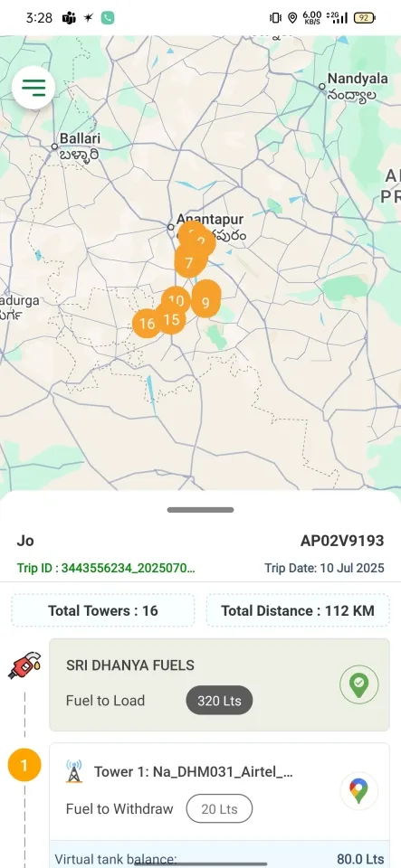The image size is (401, 868).
Task: Tap the Fuel to Withdraw label
Action: pos(119,808)
